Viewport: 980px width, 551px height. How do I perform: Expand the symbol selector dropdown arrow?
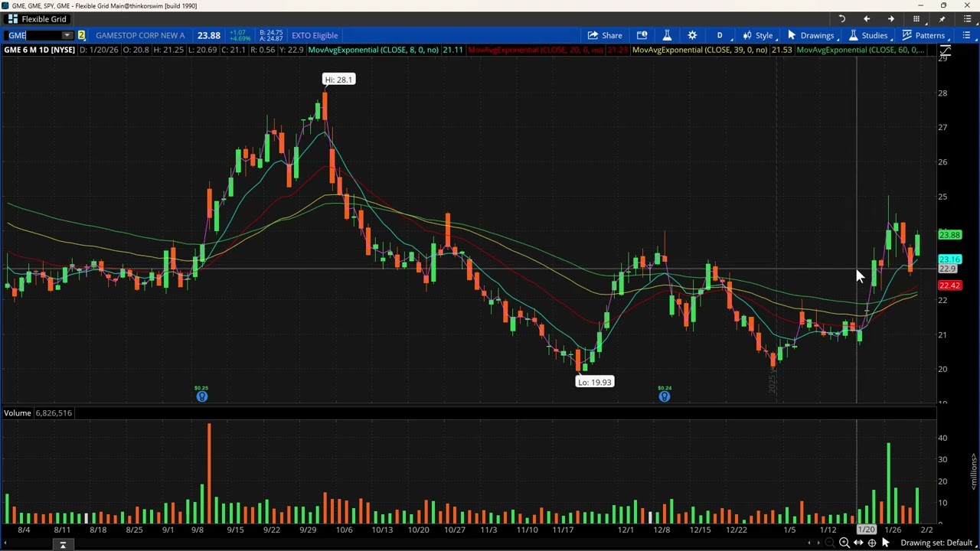(x=67, y=35)
